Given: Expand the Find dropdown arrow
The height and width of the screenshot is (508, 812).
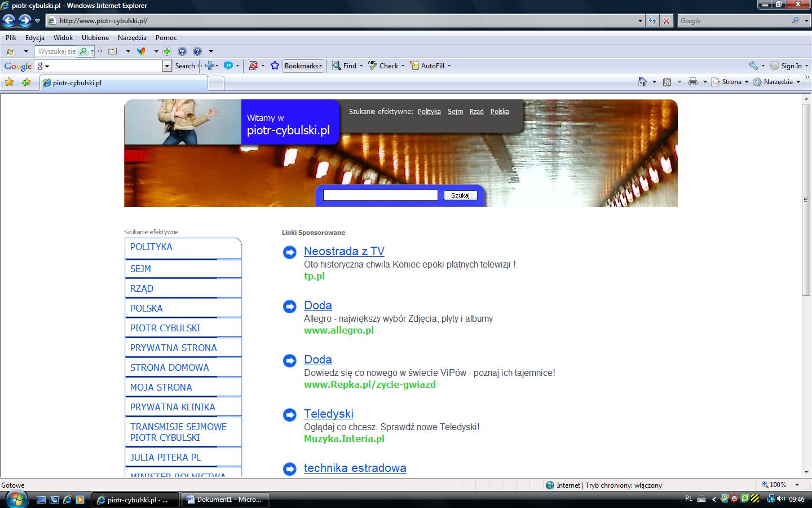Looking at the screenshot, I should [x=361, y=66].
